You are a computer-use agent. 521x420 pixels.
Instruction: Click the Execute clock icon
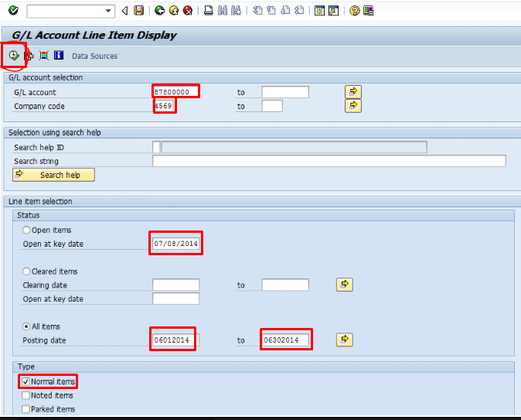[14, 56]
